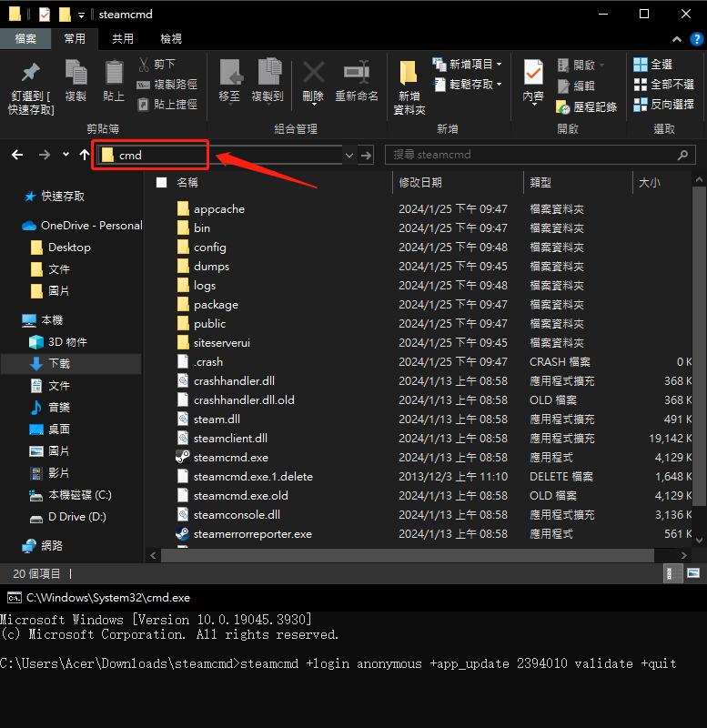The width and height of the screenshot is (707, 728).
Task: Click Invert Selection (反向選擇)
Action: [664, 105]
